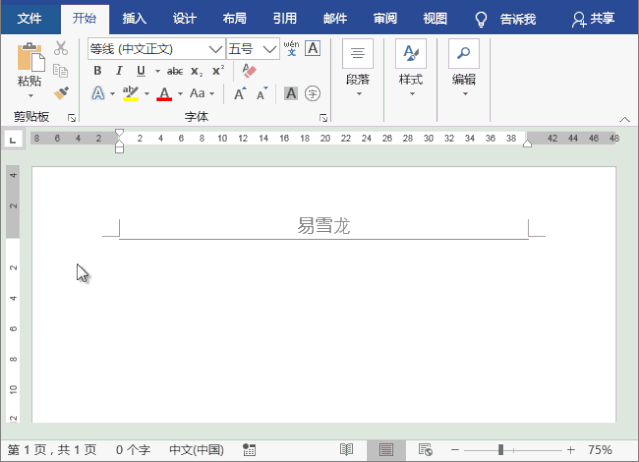Apply strikethrough with the abc icon

coord(174,70)
